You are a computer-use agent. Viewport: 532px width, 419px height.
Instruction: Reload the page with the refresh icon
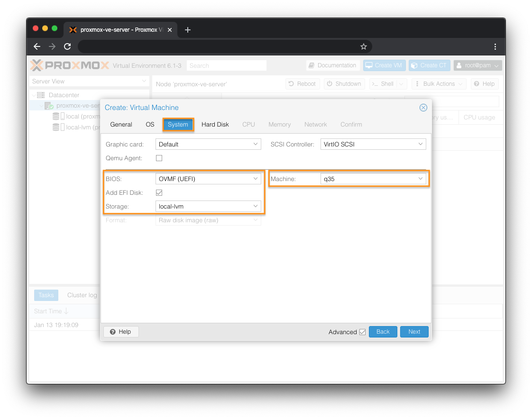pos(67,46)
